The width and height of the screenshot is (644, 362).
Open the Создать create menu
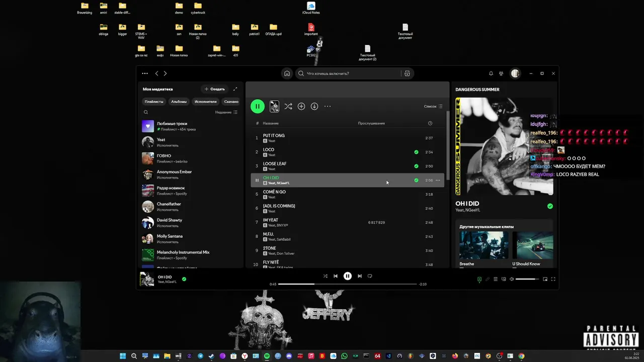click(x=214, y=89)
